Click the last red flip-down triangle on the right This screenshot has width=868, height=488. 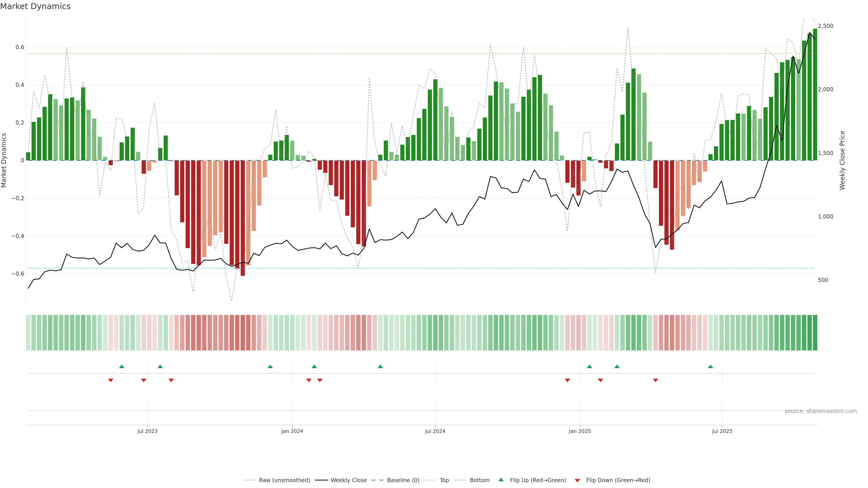tap(655, 380)
